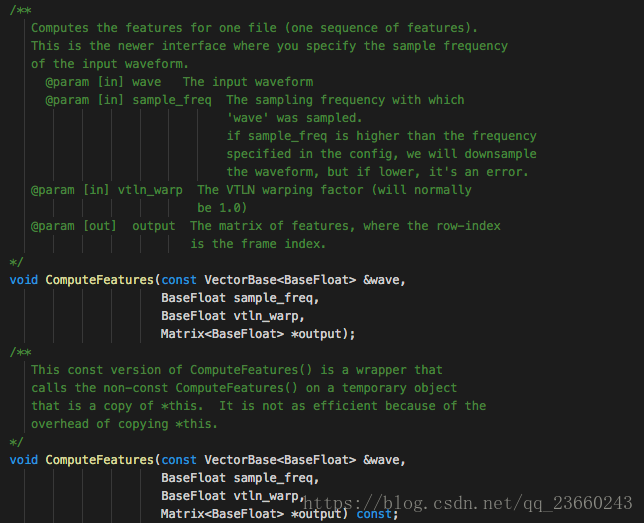Click the first comment block opening /**

coord(21,10)
